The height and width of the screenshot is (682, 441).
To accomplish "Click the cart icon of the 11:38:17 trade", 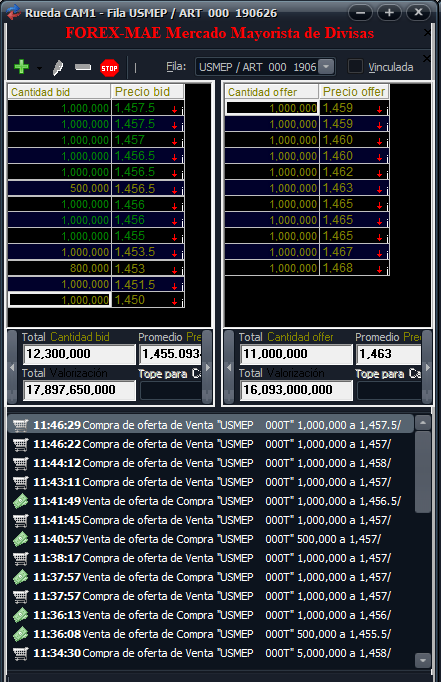I will (x=20, y=558).
